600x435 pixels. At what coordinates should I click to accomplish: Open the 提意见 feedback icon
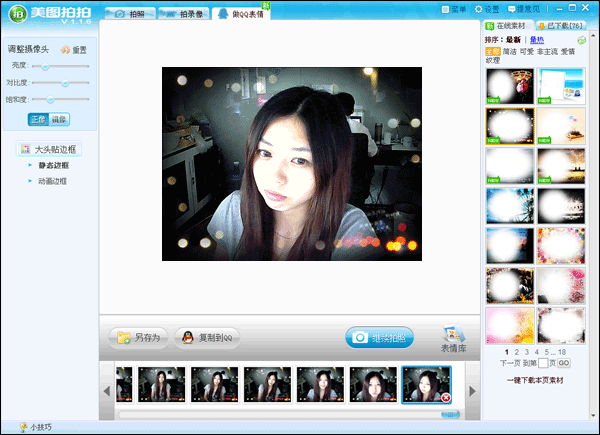coord(511,9)
